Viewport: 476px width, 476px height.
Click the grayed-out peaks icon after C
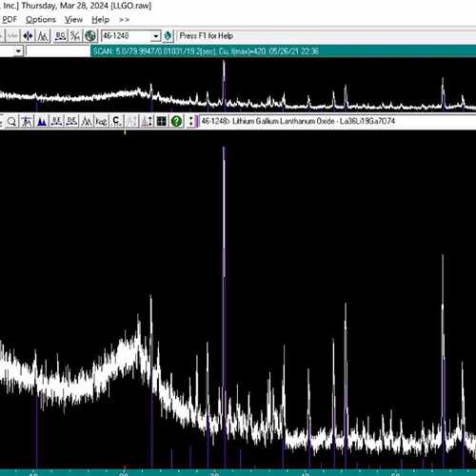(x=131, y=121)
